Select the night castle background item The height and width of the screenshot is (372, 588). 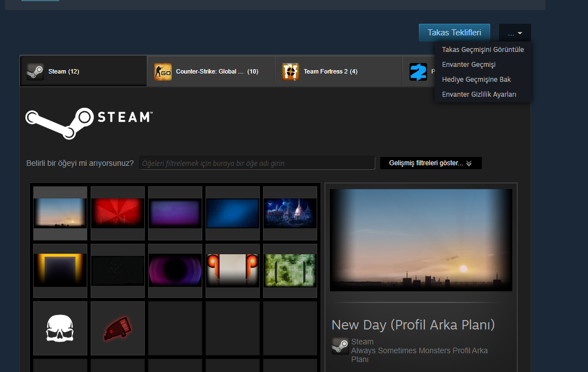pyautogui.click(x=290, y=213)
